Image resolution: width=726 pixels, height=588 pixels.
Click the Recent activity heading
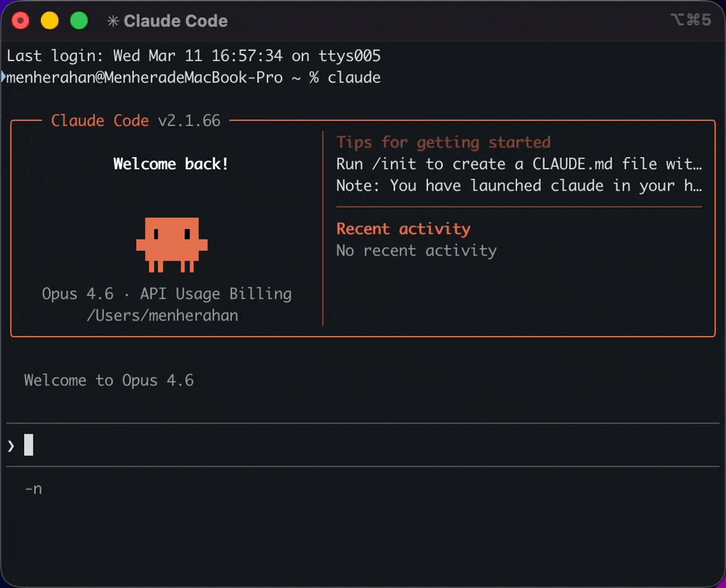pyautogui.click(x=403, y=228)
